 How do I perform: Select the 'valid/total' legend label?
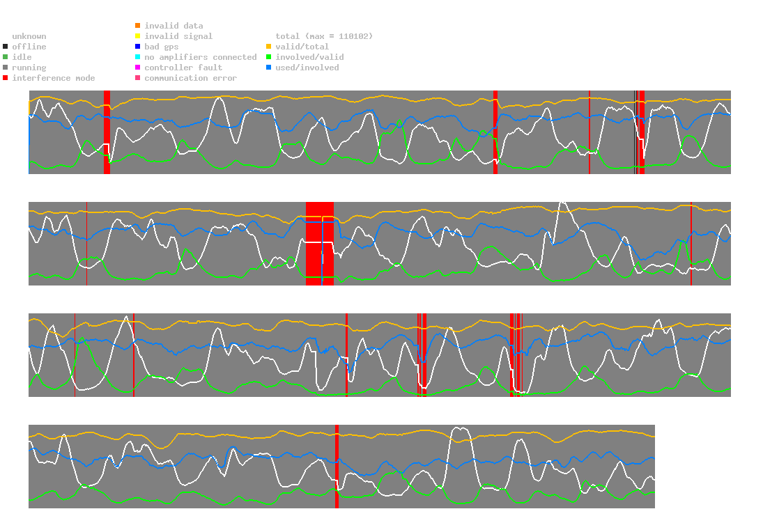pyautogui.click(x=302, y=47)
